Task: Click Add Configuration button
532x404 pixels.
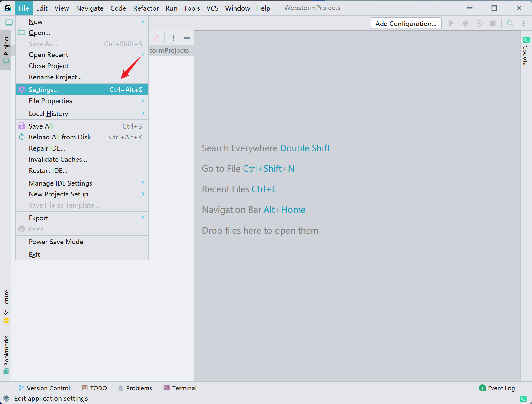Action: 406,24
